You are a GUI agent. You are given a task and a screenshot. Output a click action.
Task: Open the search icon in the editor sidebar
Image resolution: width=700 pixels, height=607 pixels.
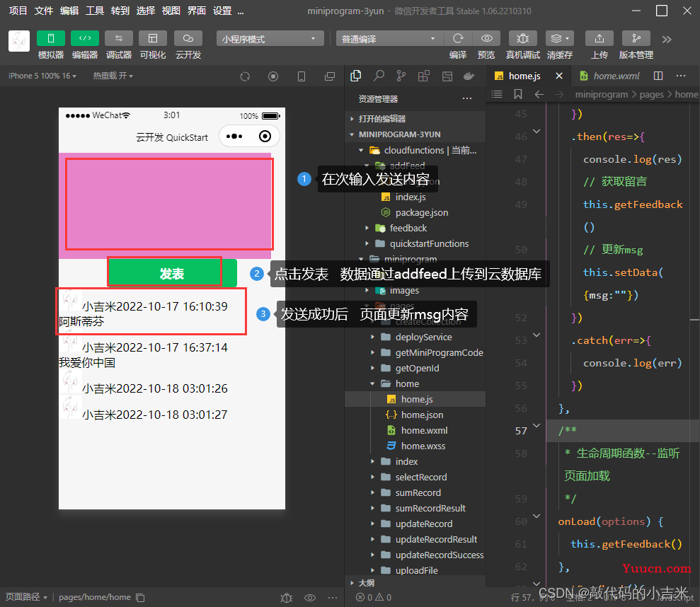pos(379,76)
